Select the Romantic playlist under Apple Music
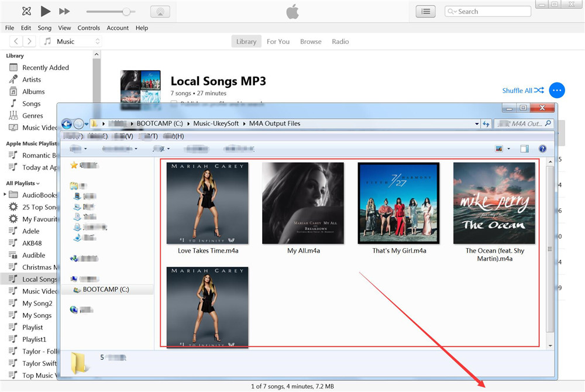 tap(33, 155)
